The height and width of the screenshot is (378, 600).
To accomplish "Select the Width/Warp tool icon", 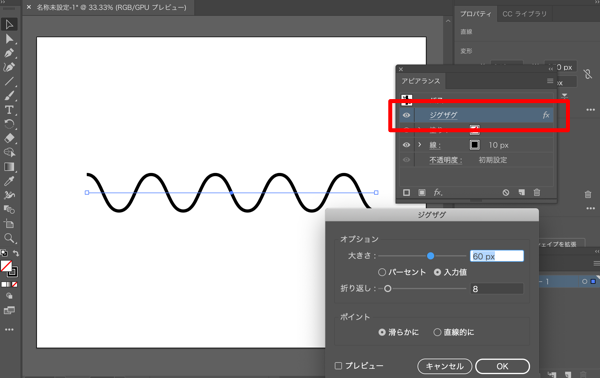I will pos(9,195).
